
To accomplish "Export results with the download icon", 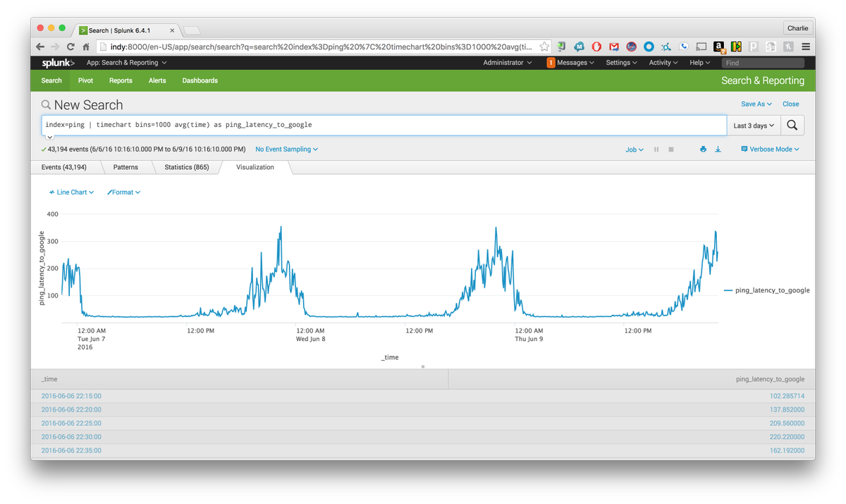I will click(x=718, y=149).
